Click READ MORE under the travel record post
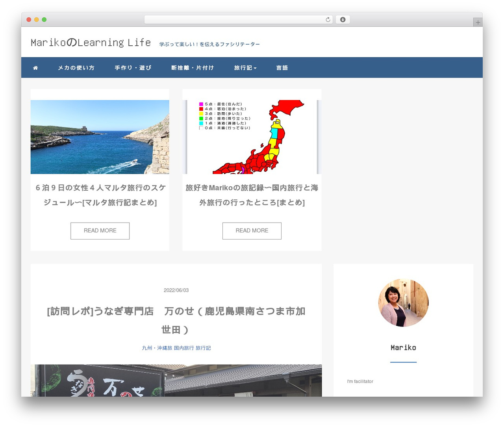Screen dimensions: 504x427 point(252,231)
